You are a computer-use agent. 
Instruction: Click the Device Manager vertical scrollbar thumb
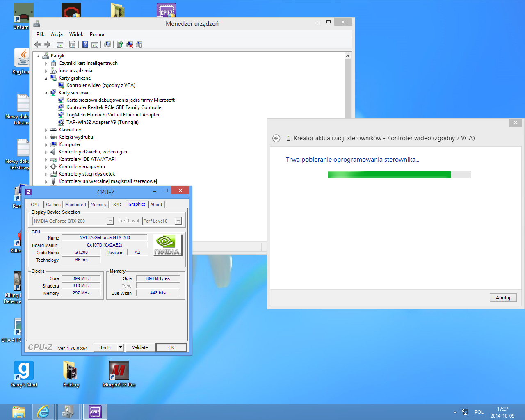[x=348, y=89]
